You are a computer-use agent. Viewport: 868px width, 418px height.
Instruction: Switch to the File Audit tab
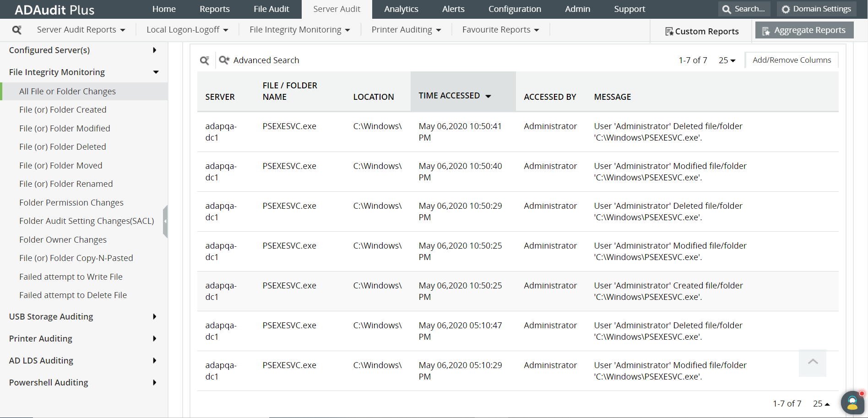tap(271, 9)
